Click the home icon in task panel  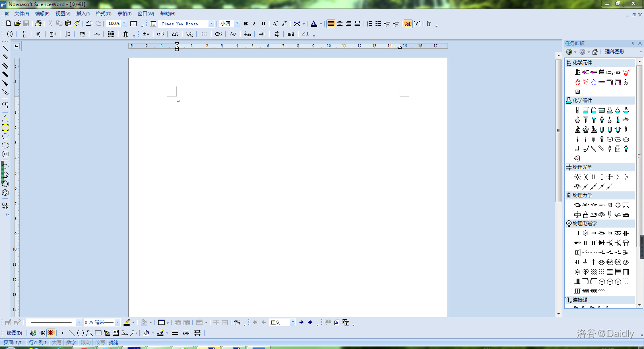point(595,52)
